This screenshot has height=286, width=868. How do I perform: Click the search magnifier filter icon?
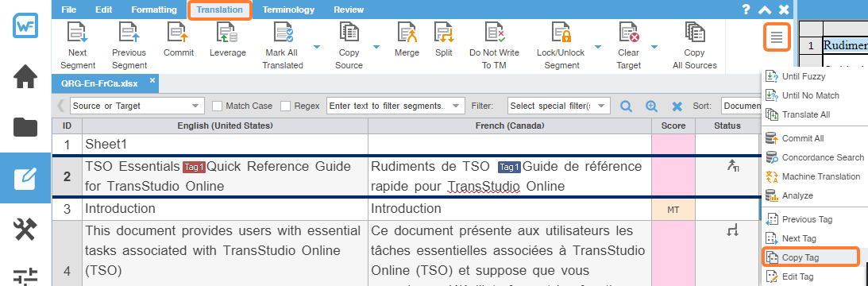[x=626, y=106]
